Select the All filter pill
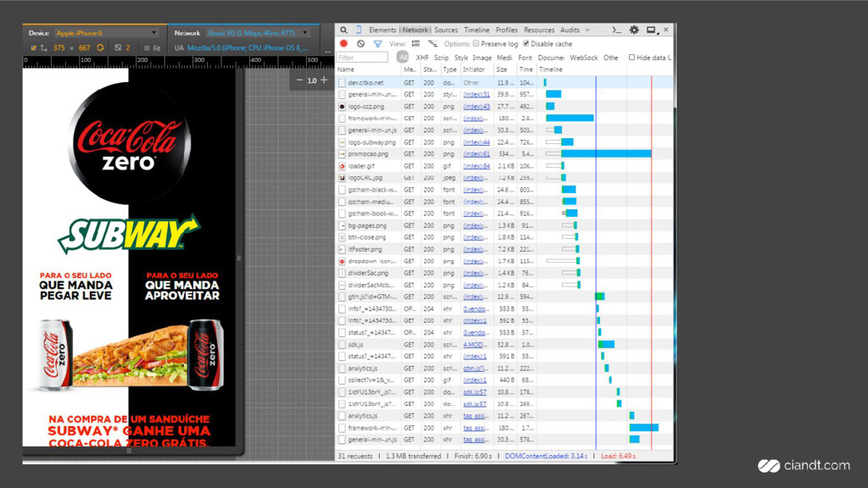The width and height of the screenshot is (868, 488). click(x=403, y=57)
